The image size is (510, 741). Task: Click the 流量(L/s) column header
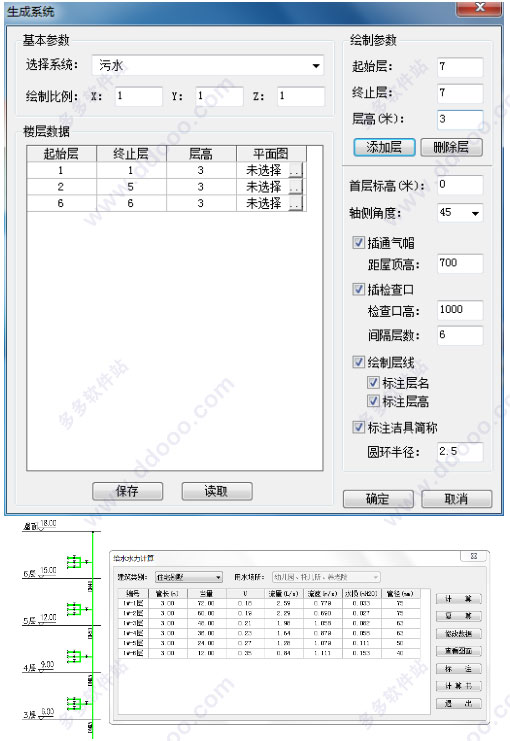click(x=283, y=594)
